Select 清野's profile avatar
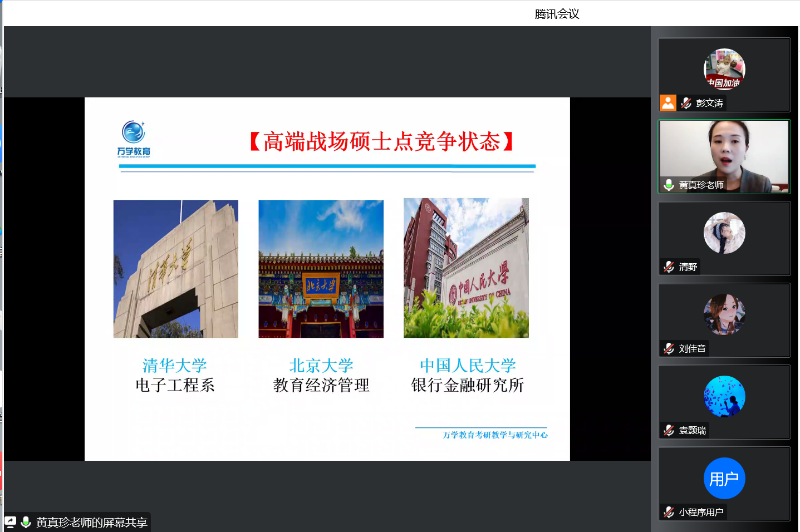 click(724, 233)
